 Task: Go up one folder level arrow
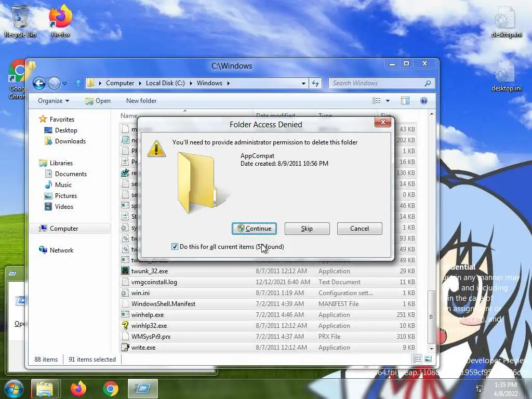[x=78, y=83]
